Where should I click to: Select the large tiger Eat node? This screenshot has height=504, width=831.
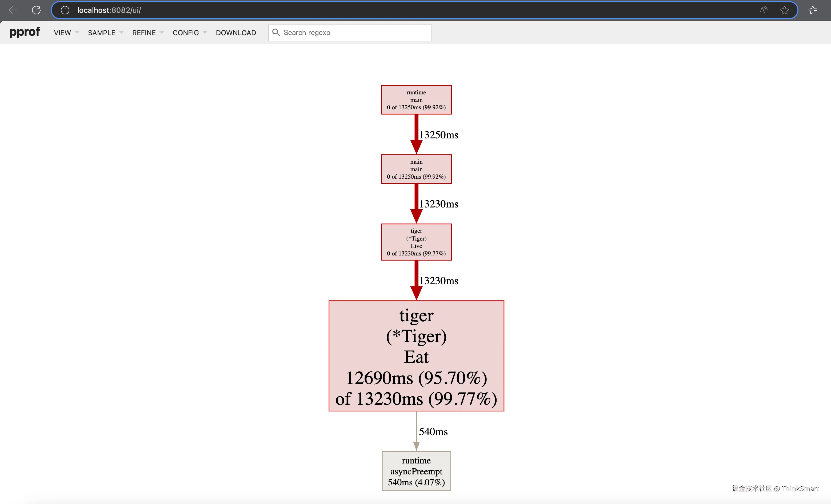tap(416, 356)
